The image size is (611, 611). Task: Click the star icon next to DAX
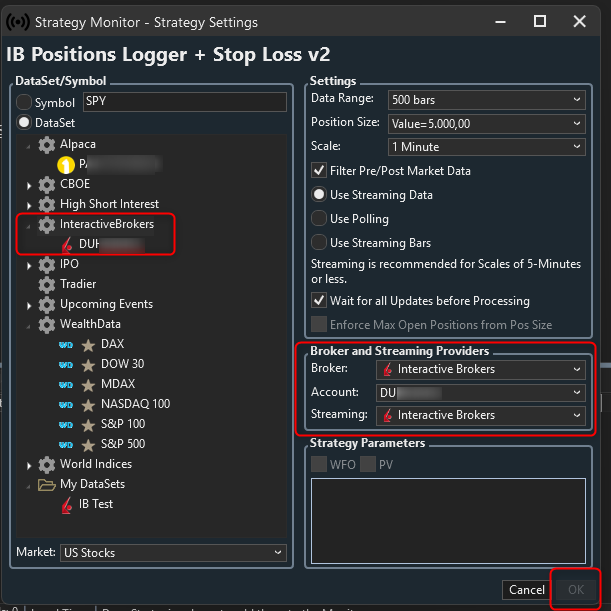point(88,345)
